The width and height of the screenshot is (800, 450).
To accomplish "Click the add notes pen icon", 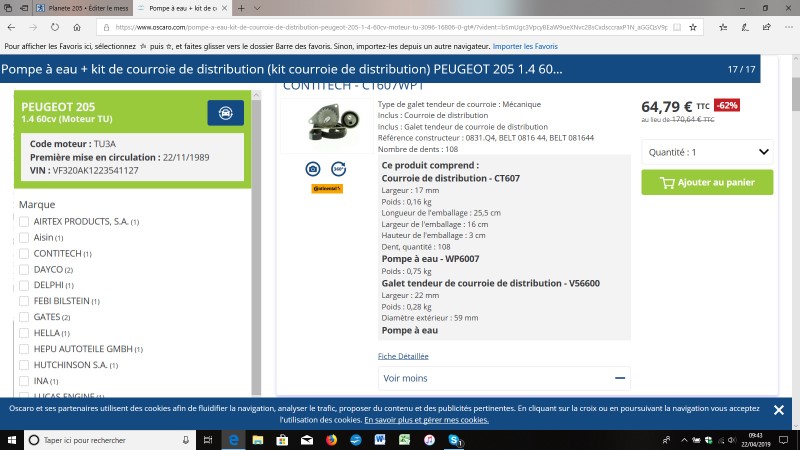I will (x=745, y=27).
